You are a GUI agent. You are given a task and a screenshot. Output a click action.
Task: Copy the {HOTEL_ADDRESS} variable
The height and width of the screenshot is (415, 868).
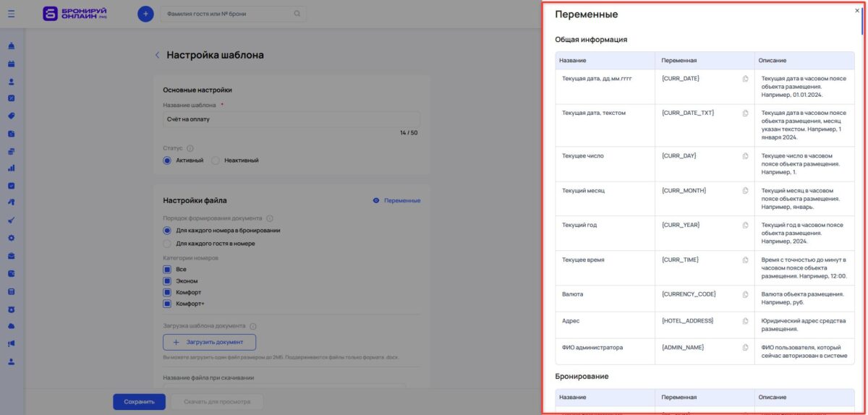pyautogui.click(x=745, y=321)
